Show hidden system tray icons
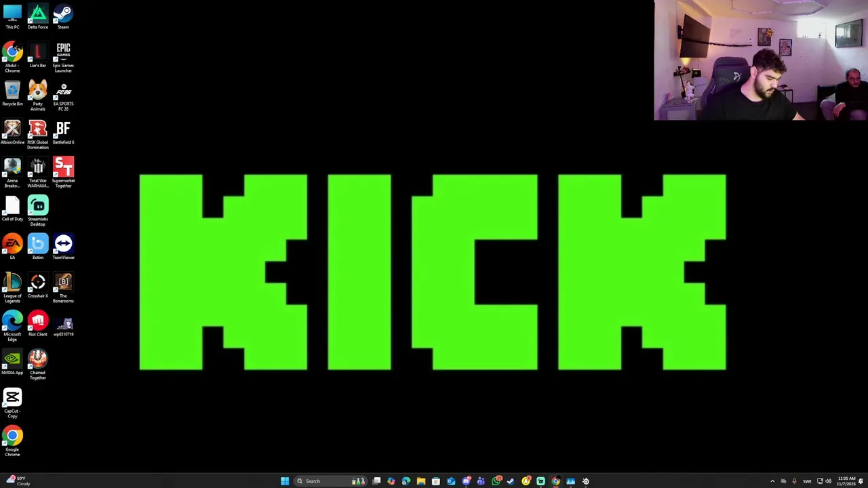The height and width of the screenshot is (488, 868). pyautogui.click(x=772, y=481)
